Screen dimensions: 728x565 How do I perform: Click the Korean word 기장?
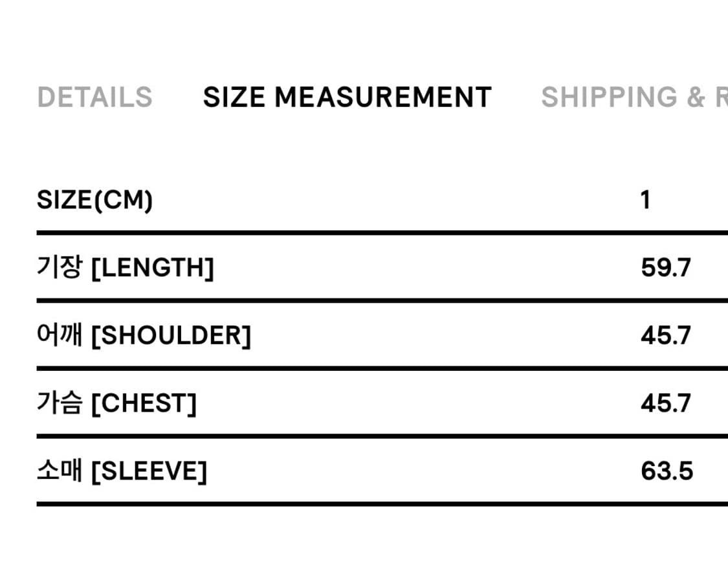click(60, 267)
